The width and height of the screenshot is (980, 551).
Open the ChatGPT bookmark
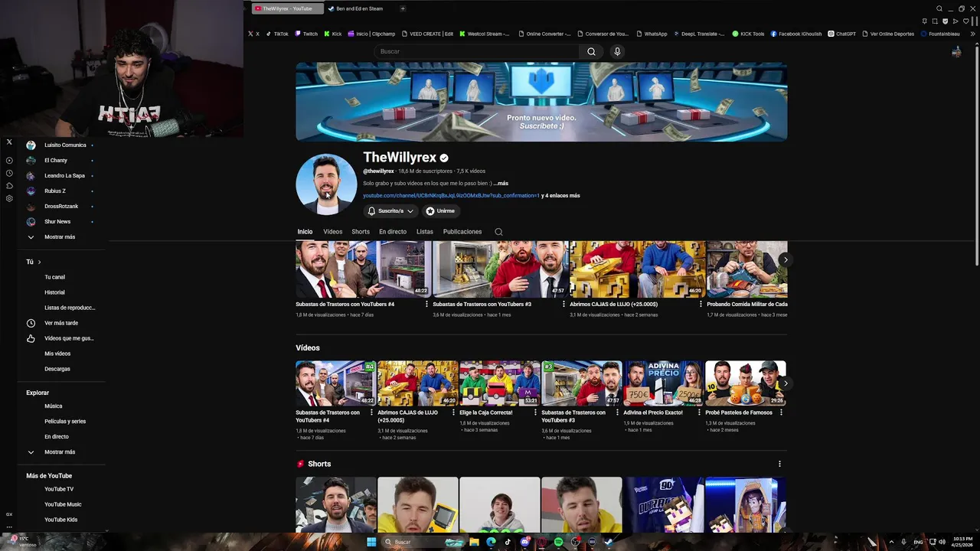click(x=842, y=34)
